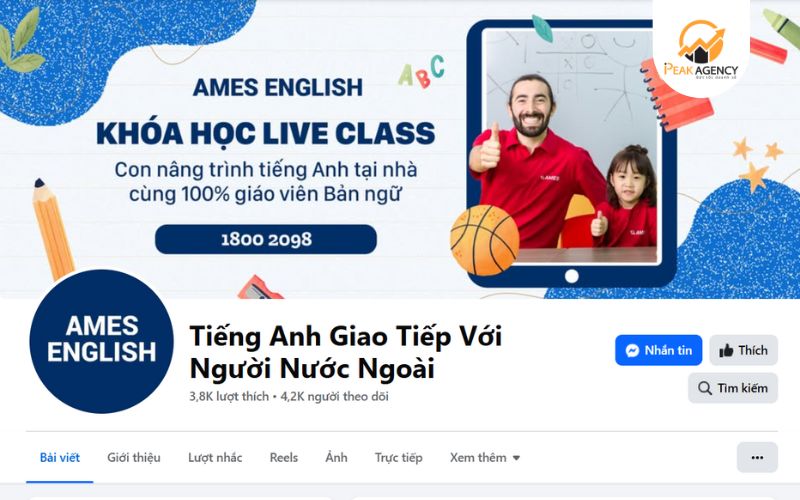
Task: Go to the Reels tab
Action: (284, 458)
